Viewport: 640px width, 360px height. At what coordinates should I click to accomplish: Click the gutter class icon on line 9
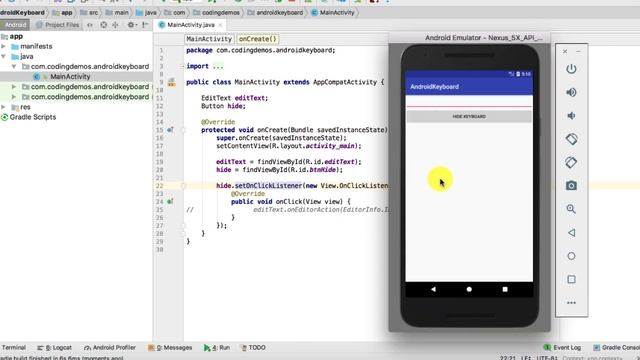point(172,82)
